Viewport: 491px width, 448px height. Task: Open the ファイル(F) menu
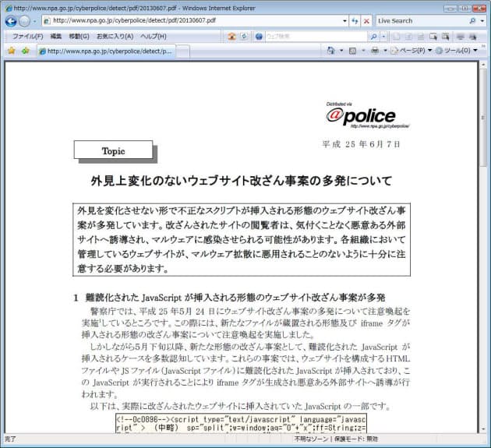[x=28, y=37]
